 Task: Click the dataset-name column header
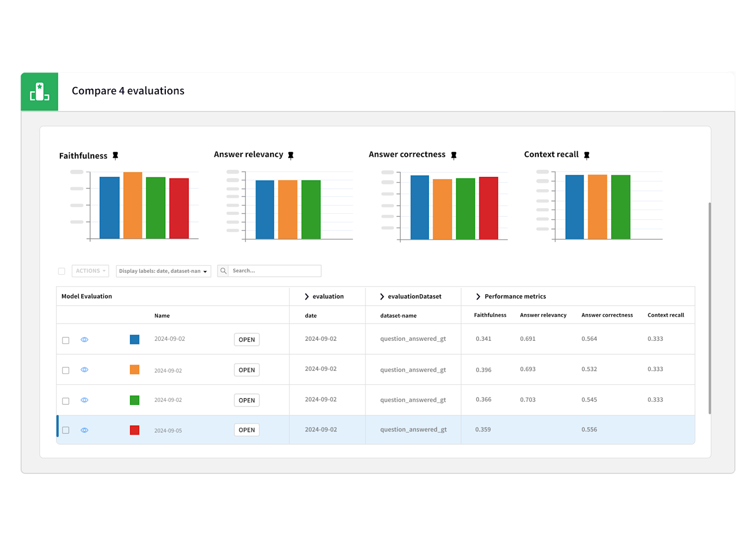(x=398, y=316)
